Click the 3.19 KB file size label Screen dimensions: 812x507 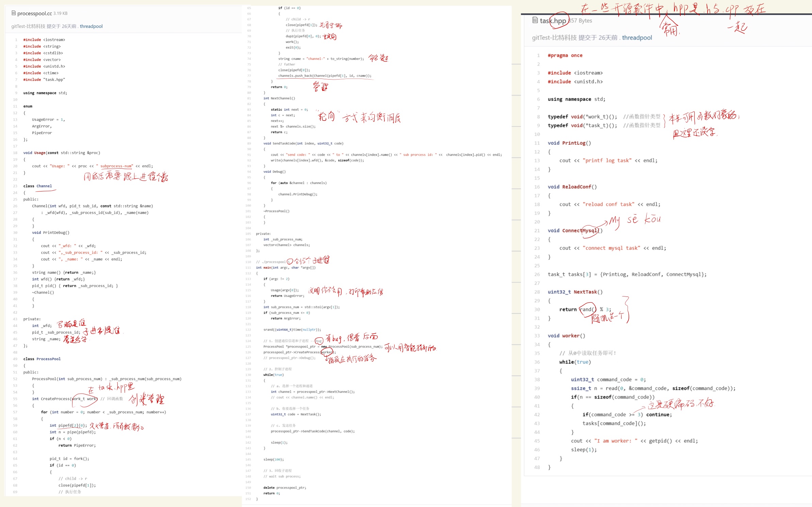coord(60,13)
